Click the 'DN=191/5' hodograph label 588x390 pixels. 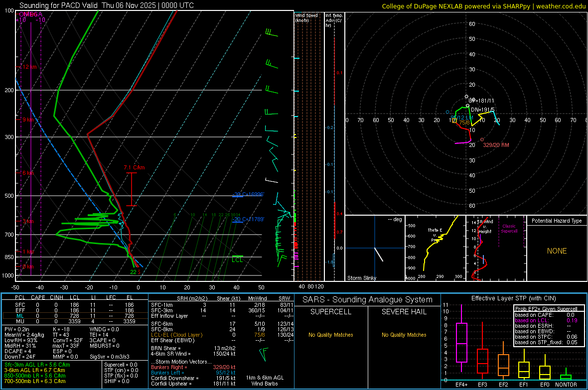[x=483, y=110]
